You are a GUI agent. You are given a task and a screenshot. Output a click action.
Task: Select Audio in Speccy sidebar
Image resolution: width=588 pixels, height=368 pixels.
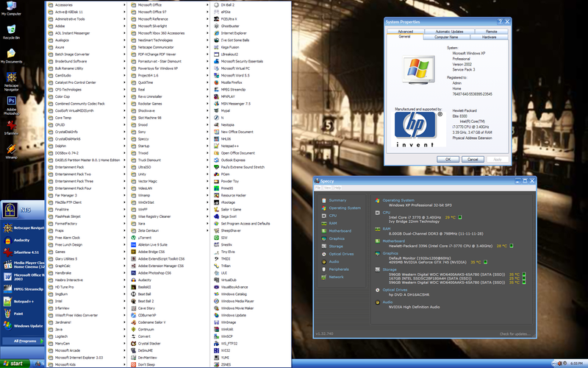[x=334, y=262]
